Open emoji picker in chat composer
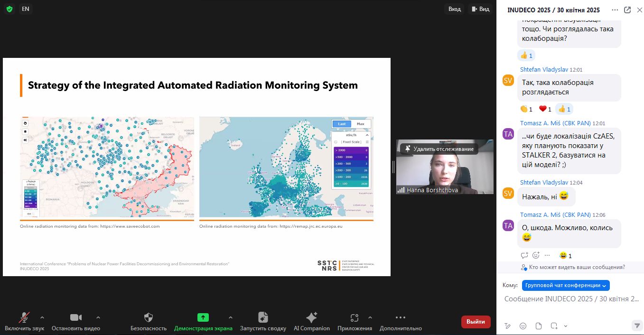Image resolution: width=644 pixels, height=335 pixels. point(523,326)
